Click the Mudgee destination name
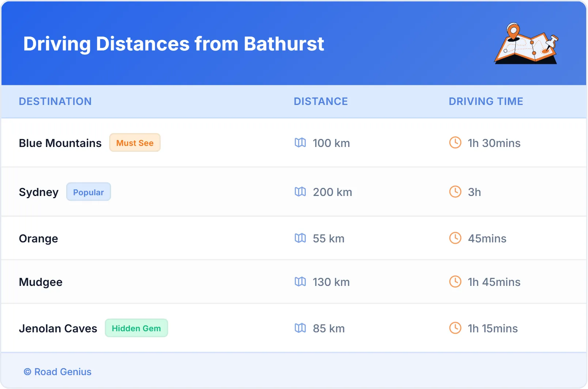 coord(41,282)
